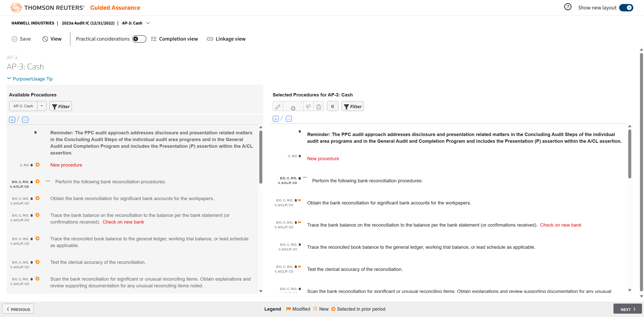Open the AP-3: Cash procedures dropdown
This screenshot has height=317, width=644.
pos(42,106)
